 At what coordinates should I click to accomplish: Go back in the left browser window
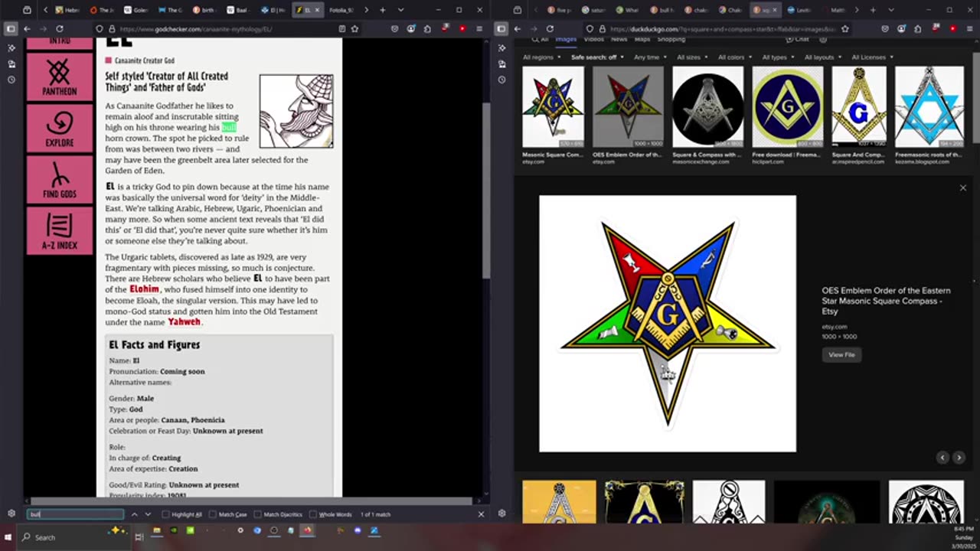coord(27,28)
